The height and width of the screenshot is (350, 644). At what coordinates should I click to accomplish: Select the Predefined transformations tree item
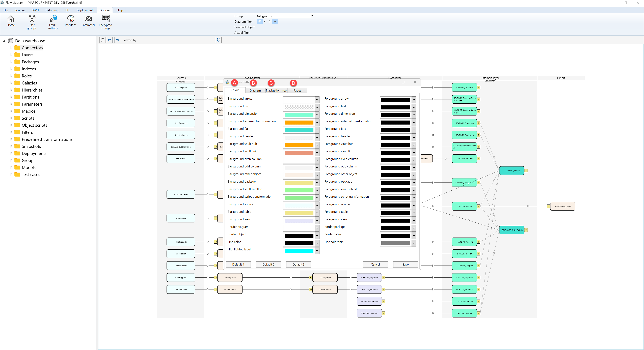click(47, 139)
